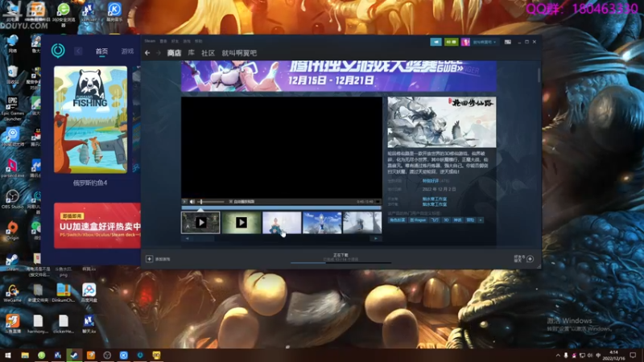
Task: Open the harmony file on the desktop
Action: click(x=38, y=324)
